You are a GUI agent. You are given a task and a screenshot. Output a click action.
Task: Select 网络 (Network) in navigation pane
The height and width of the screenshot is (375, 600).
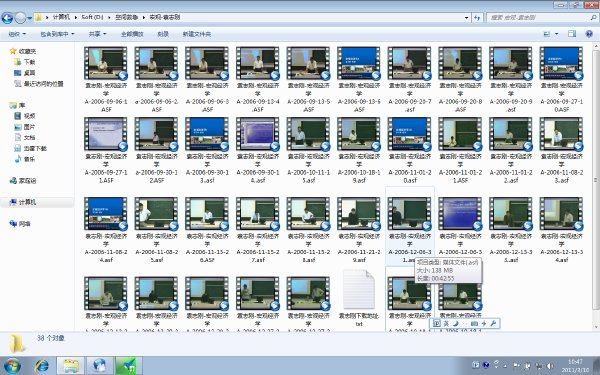[20, 224]
